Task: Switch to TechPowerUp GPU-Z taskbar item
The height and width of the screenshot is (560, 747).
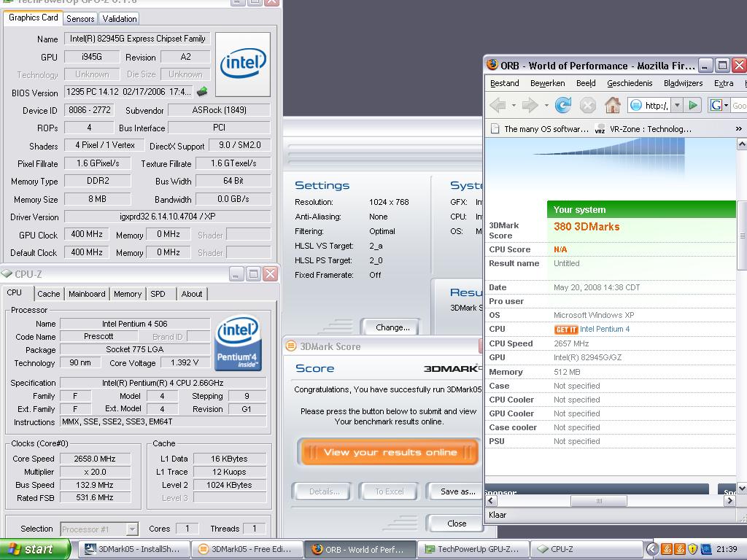Action: pyautogui.click(x=473, y=549)
